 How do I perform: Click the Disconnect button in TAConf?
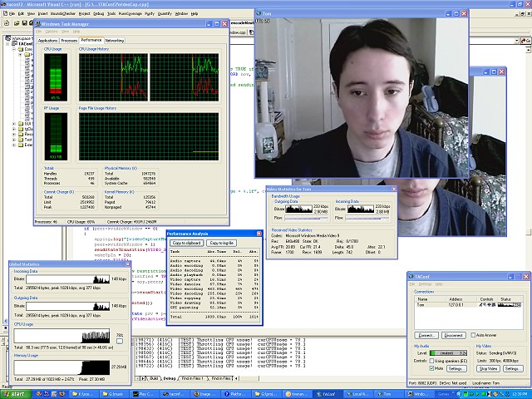tap(454, 335)
